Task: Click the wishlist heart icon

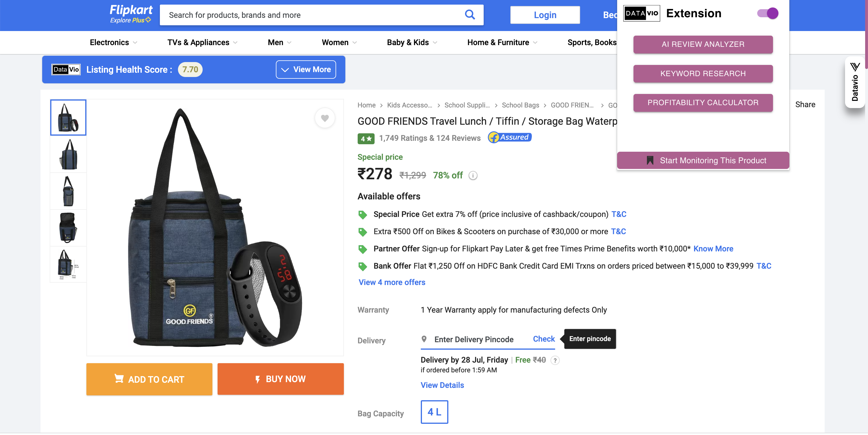Action: pos(324,118)
